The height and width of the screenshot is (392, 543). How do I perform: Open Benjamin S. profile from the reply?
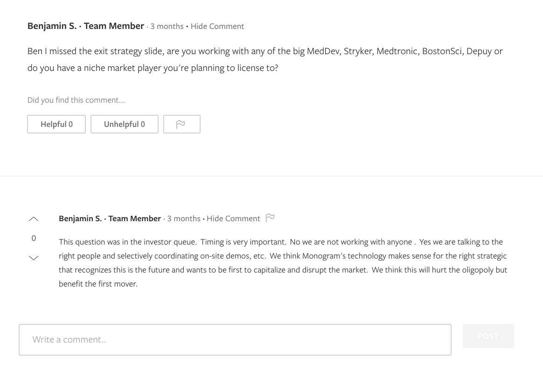pyautogui.click(x=80, y=218)
